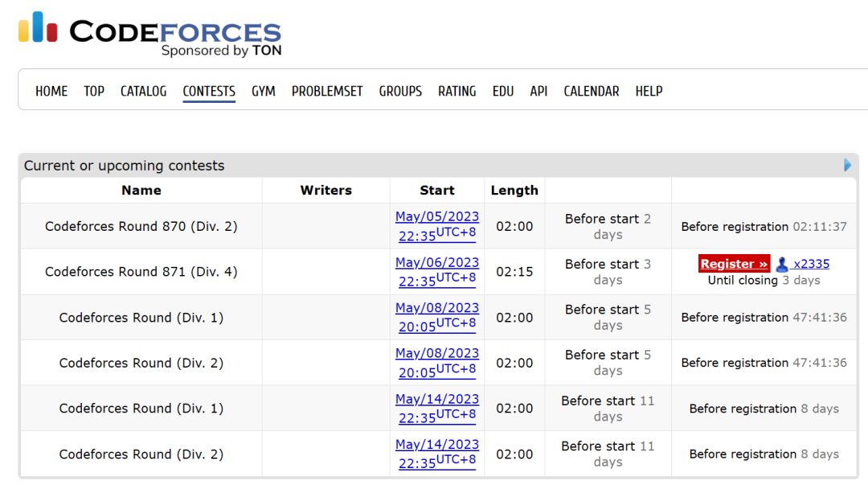This screenshot has height=489, width=868.
Task: Click the Current or upcoming contests title
Action: [x=124, y=166]
